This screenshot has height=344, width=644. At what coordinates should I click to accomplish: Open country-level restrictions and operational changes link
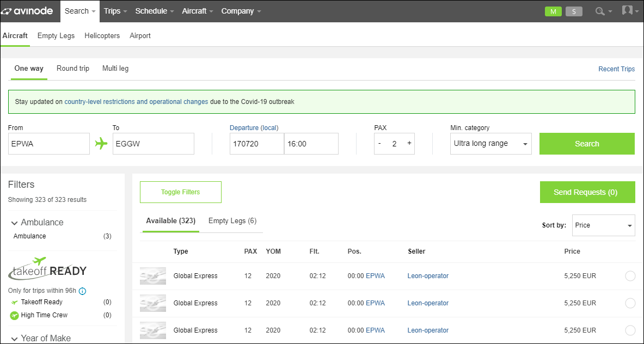136,101
